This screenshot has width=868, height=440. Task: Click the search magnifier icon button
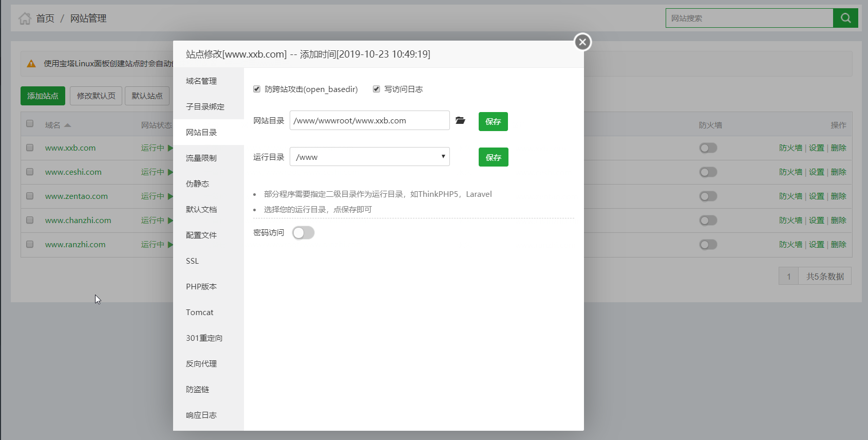coord(845,18)
